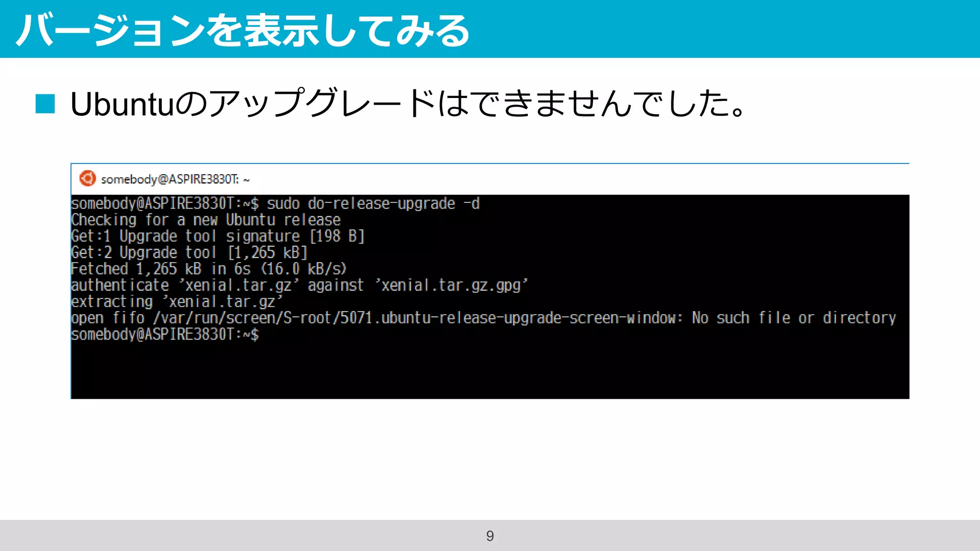Viewport: 980px width, 551px height.
Task: Click the last empty prompt 'somebody@ASPIRE3830T:~$'
Action: pos(165,334)
